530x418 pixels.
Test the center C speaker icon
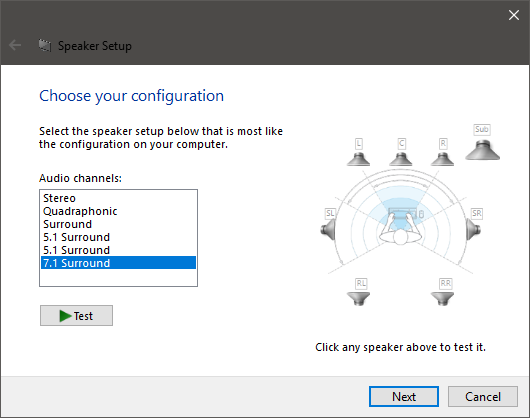tap(401, 159)
